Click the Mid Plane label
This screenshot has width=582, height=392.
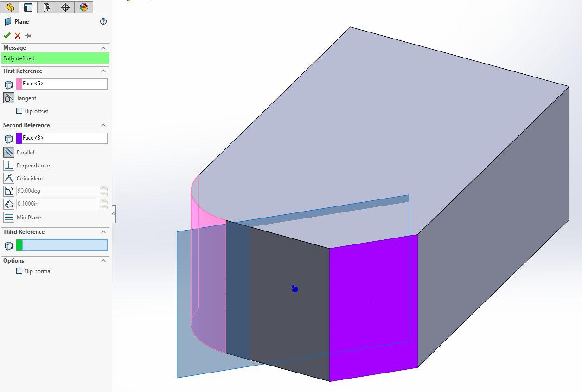29,217
